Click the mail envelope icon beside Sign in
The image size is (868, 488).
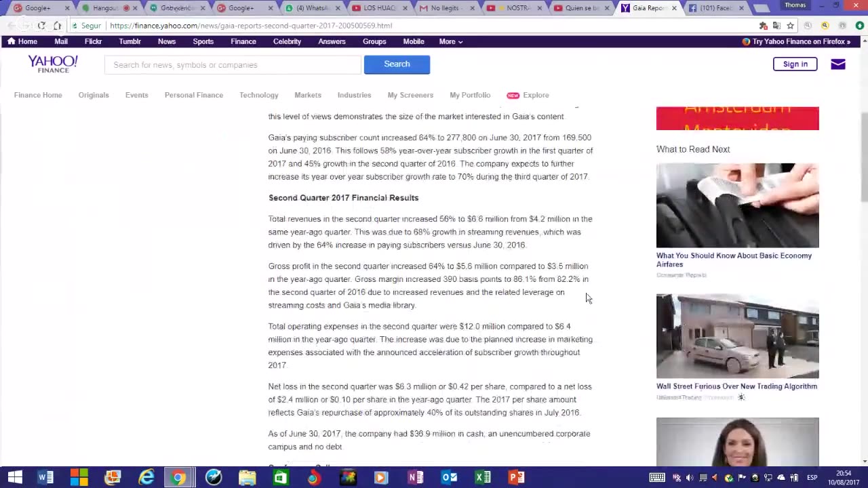tap(838, 64)
